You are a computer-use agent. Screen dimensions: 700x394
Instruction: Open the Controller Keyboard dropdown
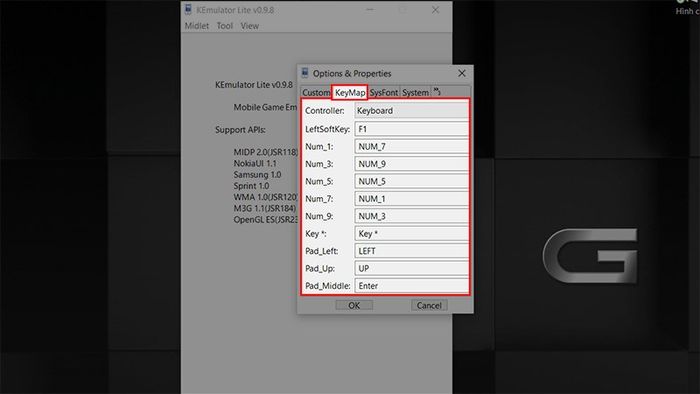(x=411, y=111)
